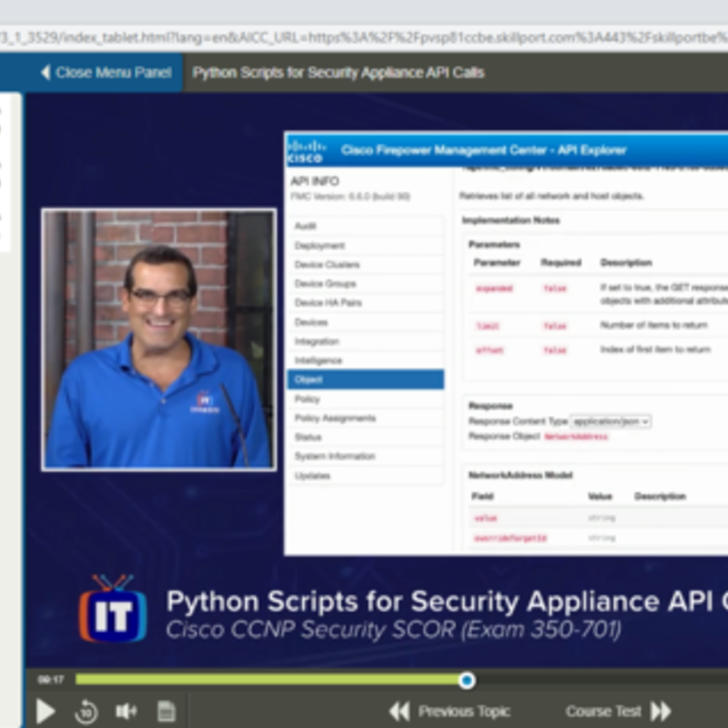Select Status in the API INFO list
This screenshot has width=728, height=728.
click(x=366, y=437)
